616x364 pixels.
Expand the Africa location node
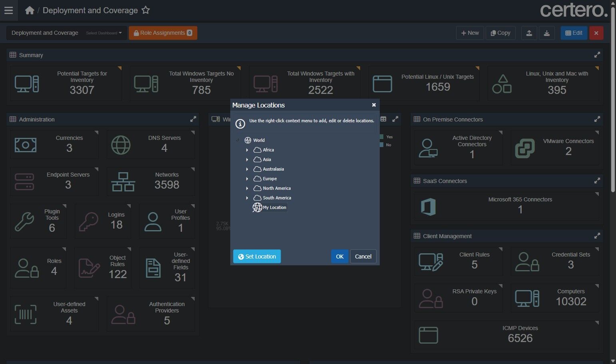tap(247, 150)
